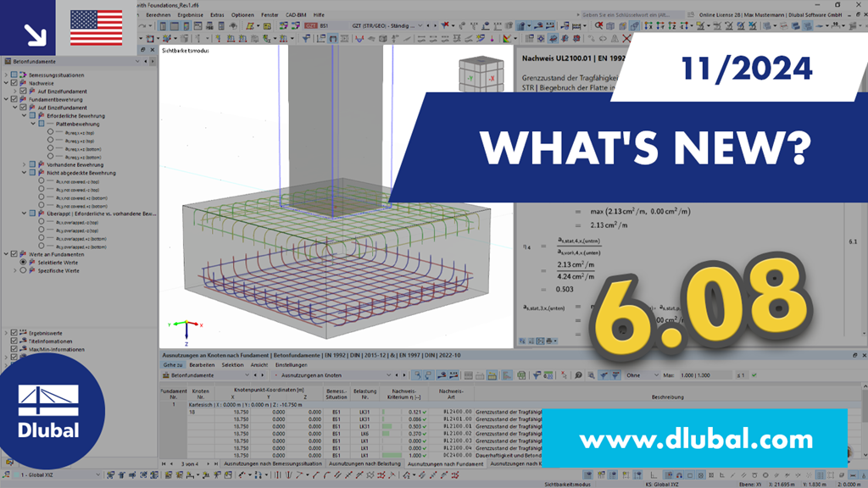Click the results filter funnel icon in top toolbar
Screen dimensions: 868x488
click(444, 25)
